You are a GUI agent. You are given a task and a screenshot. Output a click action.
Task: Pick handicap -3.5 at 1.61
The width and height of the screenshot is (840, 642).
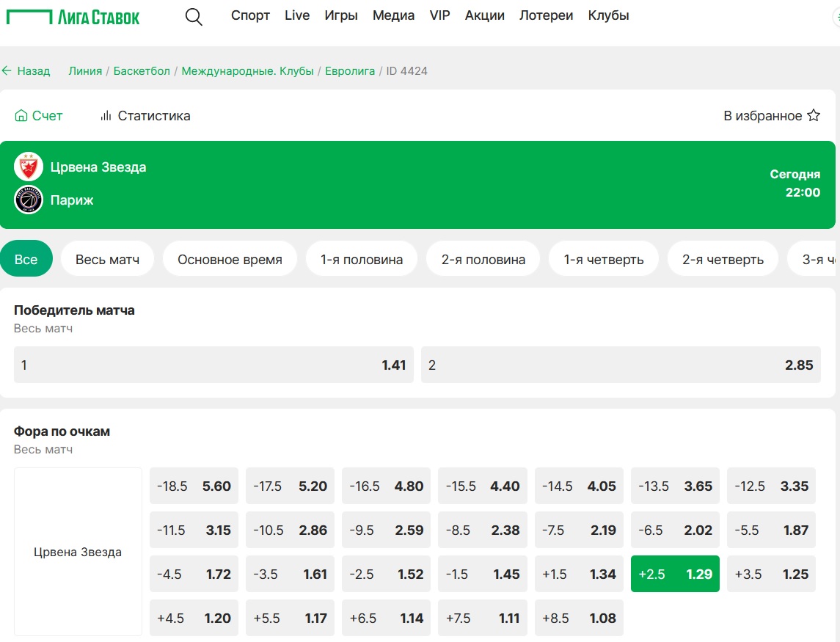point(290,574)
